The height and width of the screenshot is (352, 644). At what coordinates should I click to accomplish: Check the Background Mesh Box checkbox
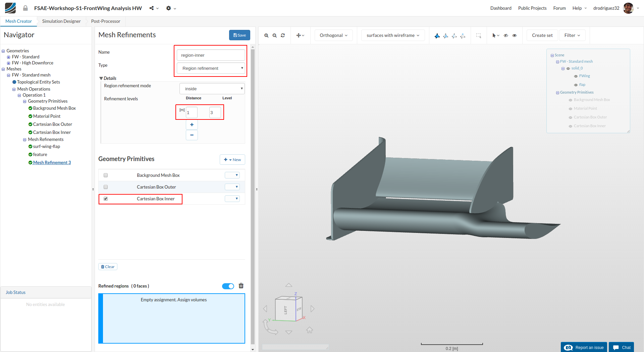tap(106, 175)
